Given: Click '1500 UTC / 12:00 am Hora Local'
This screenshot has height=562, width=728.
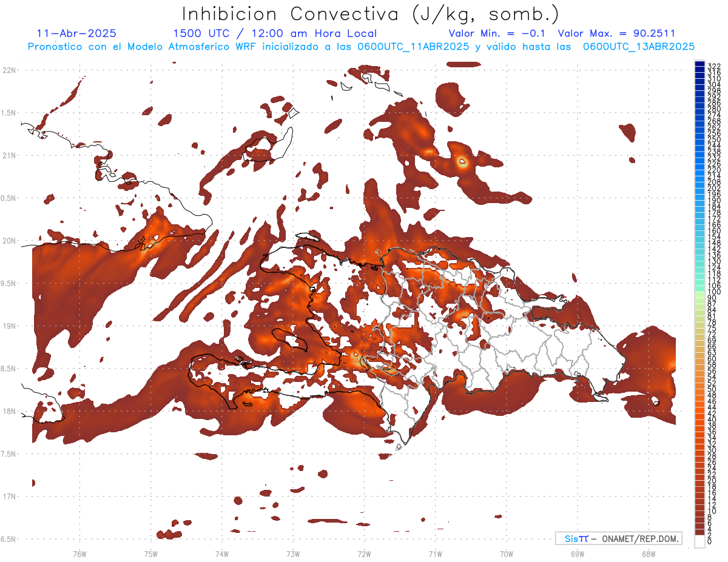Looking at the screenshot, I should click(275, 33).
